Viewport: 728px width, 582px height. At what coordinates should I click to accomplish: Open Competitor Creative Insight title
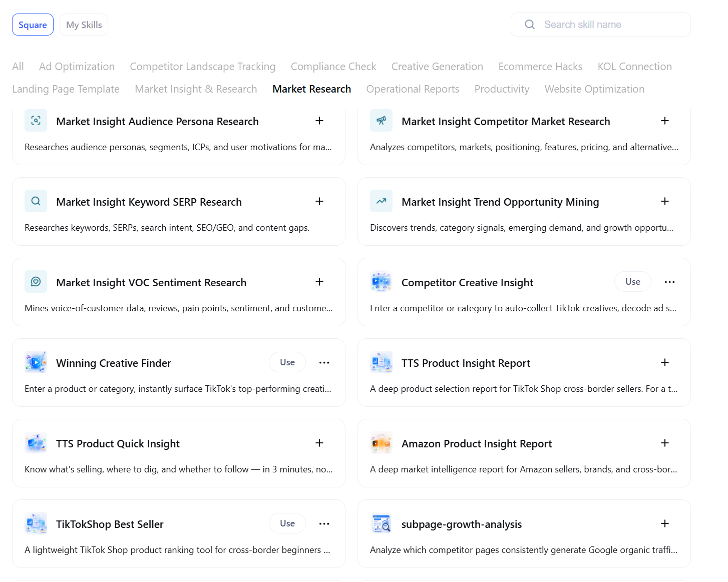click(x=467, y=282)
